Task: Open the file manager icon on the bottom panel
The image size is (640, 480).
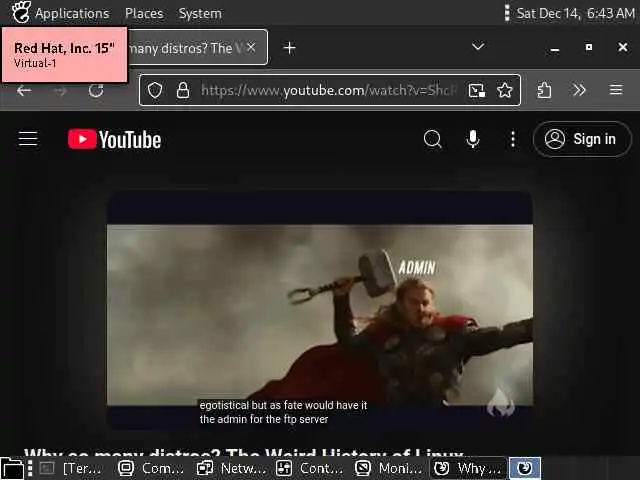Action: (12, 469)
